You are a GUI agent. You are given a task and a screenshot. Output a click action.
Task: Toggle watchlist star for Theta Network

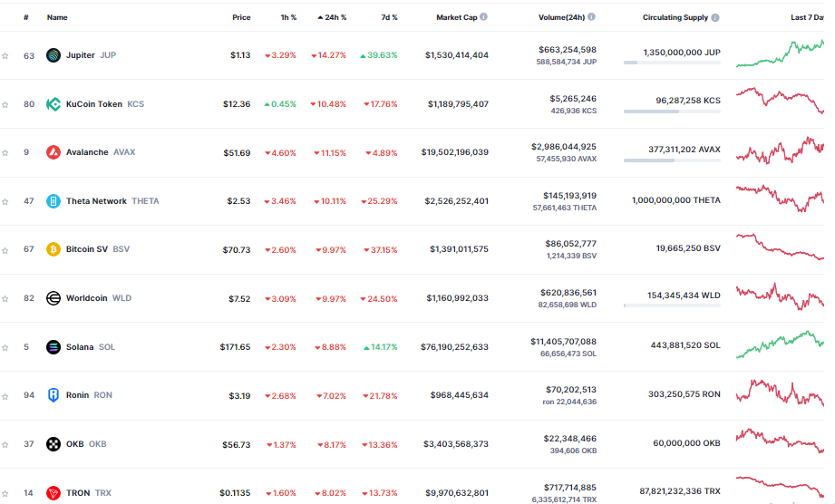pos(5,202)
